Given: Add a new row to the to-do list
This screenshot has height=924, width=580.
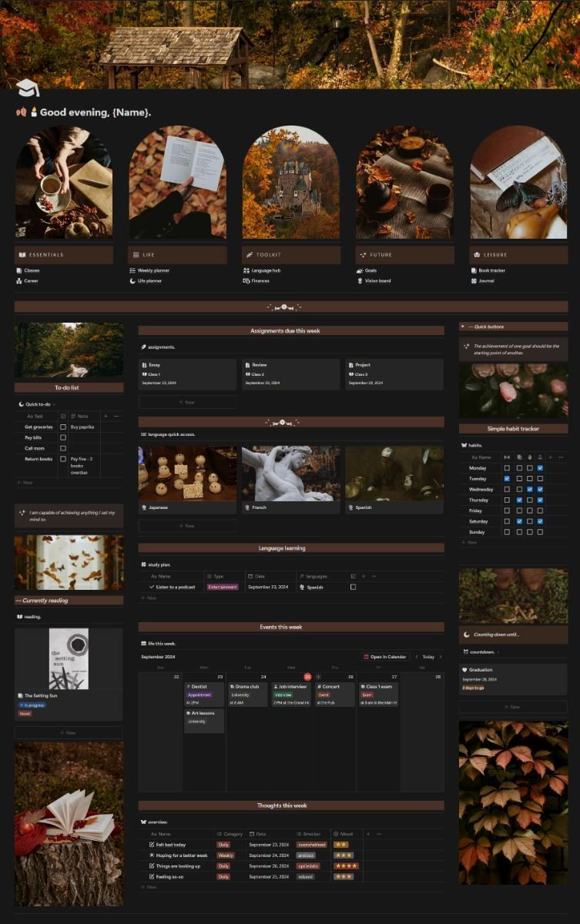Looking at the screenshot, I should (25, 483).
